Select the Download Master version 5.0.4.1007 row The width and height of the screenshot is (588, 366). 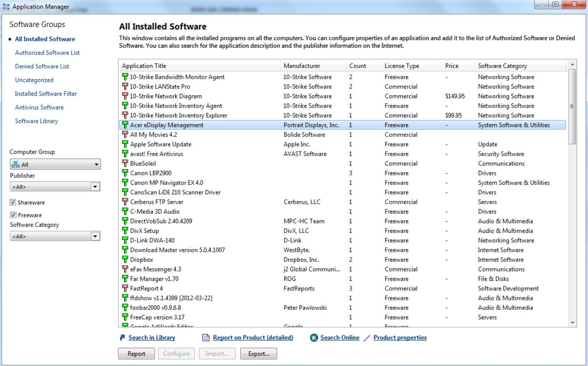point(342,250)
